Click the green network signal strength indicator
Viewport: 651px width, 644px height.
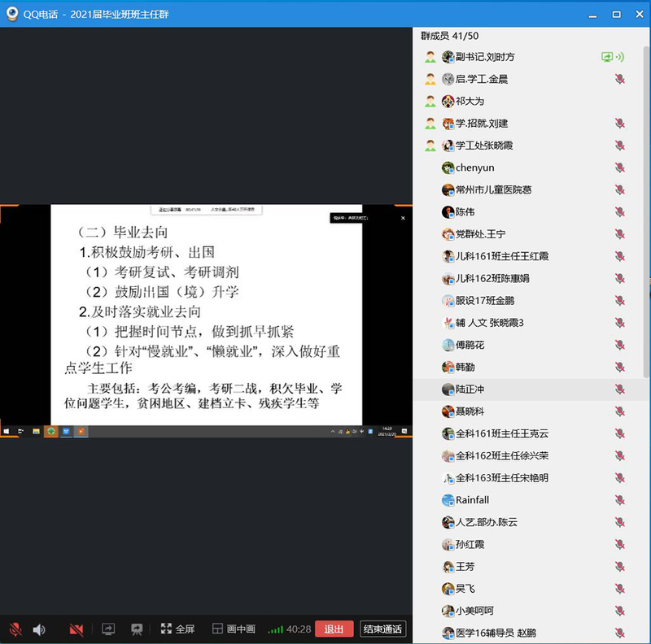pyautogui.click(x=276, y=629)
